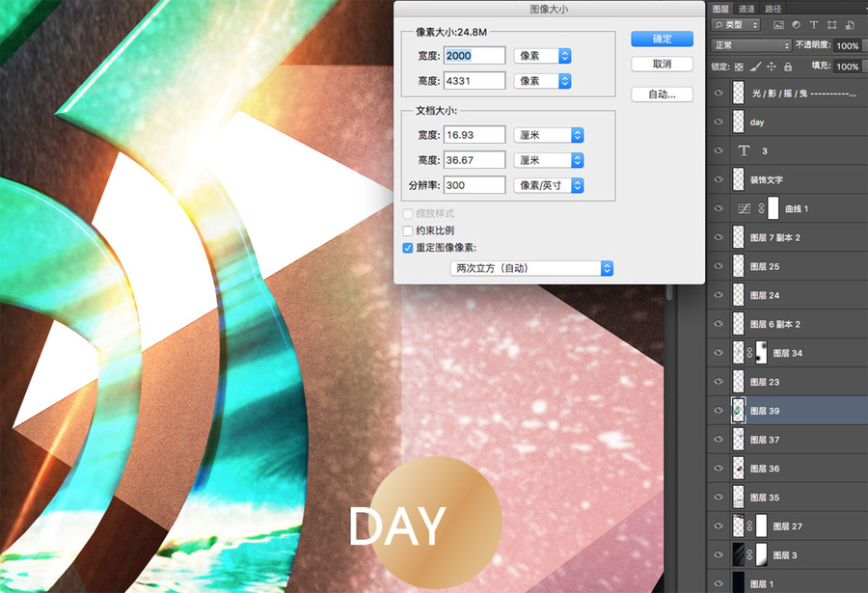Filter layers by type layer icon
Viewport: 868px width, 593px height.
point(814,25)
